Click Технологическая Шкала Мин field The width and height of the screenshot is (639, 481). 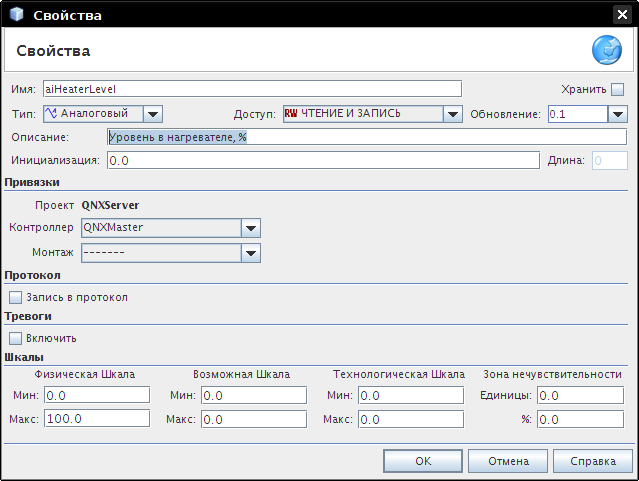[x=411, y=395]
